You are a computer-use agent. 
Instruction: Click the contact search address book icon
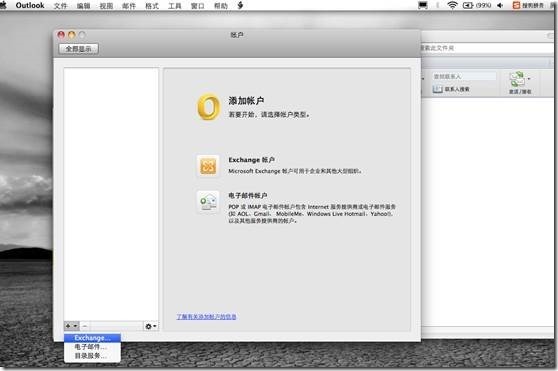pos(437,89)
